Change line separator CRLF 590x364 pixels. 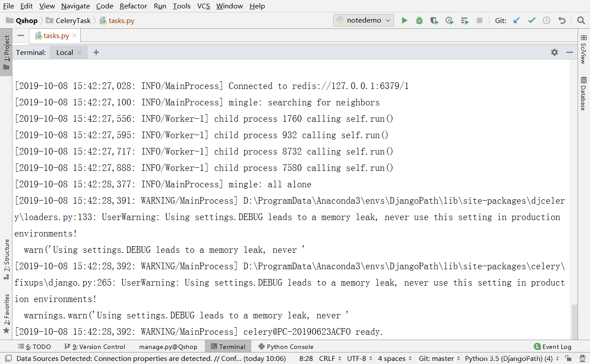[330, 358]
